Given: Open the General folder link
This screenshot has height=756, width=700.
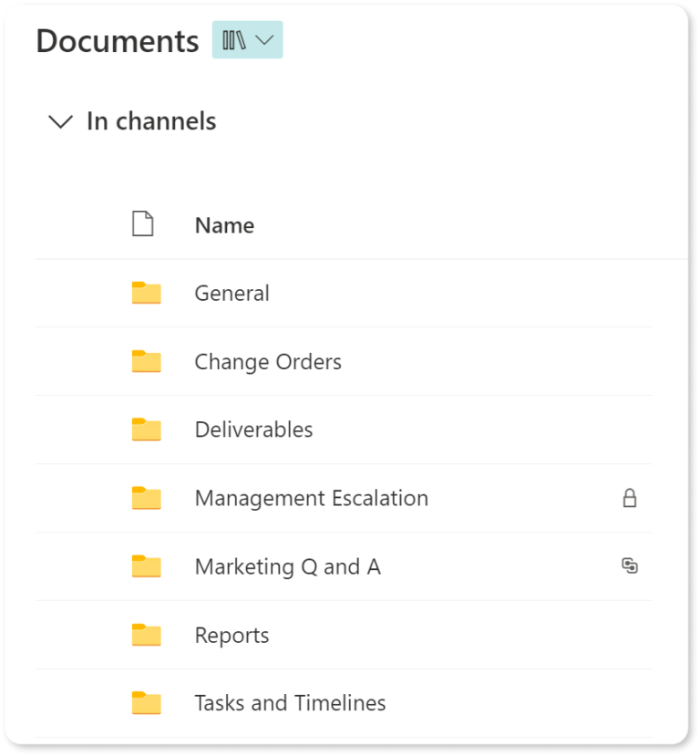Looking at the screenshot, I should tap(232, 294).
